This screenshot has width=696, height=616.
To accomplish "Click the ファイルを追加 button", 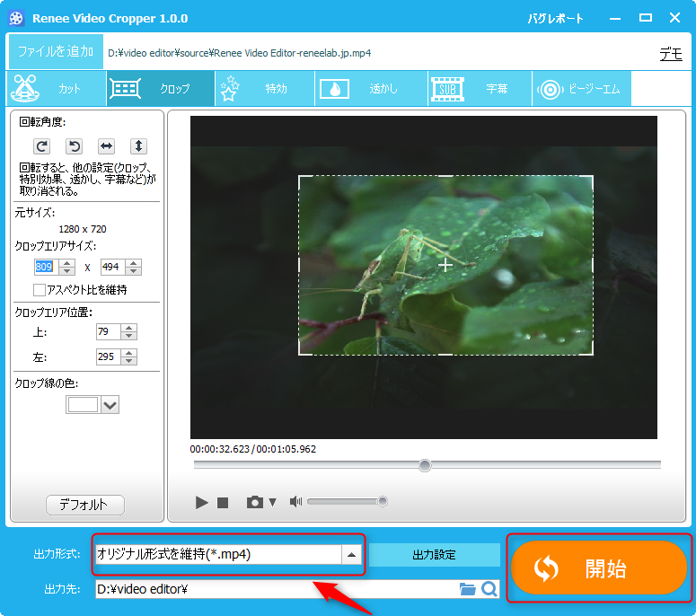I will coord(56,51).
